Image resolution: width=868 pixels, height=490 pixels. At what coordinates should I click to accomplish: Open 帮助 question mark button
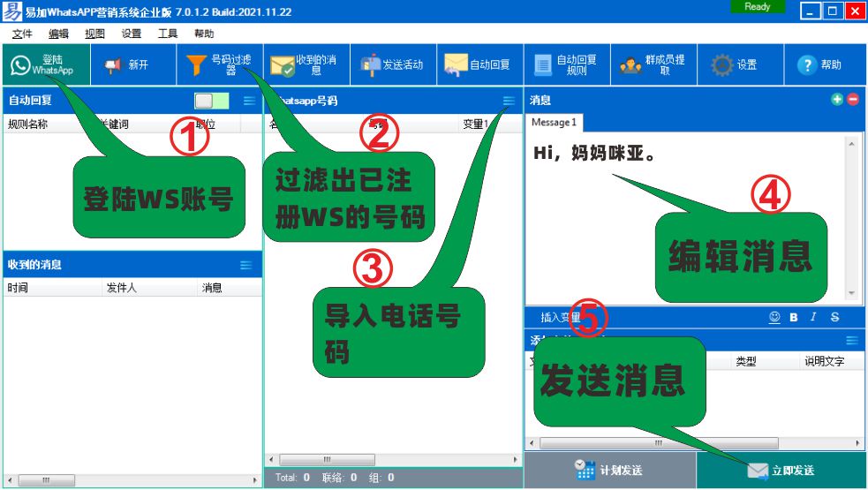[x=825, y=64]
